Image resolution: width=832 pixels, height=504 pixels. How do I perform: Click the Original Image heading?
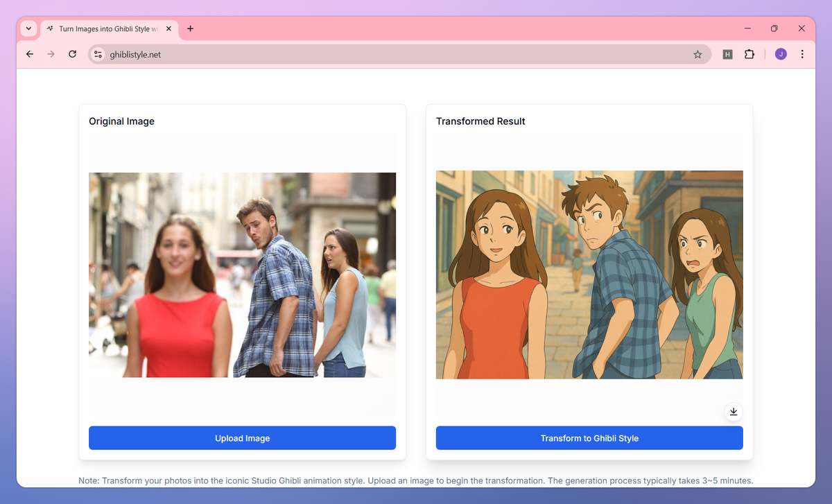(x=121, y=121)
